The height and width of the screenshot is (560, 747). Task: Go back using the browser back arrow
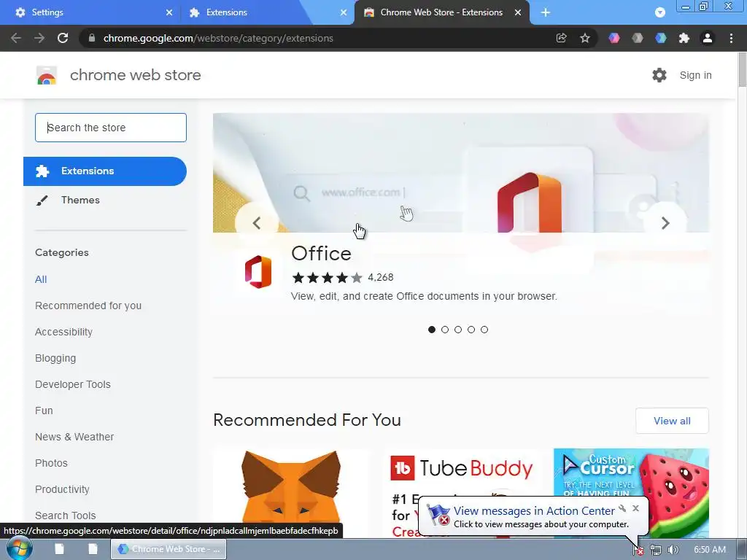pyautogui.click(x=16, y=38)
